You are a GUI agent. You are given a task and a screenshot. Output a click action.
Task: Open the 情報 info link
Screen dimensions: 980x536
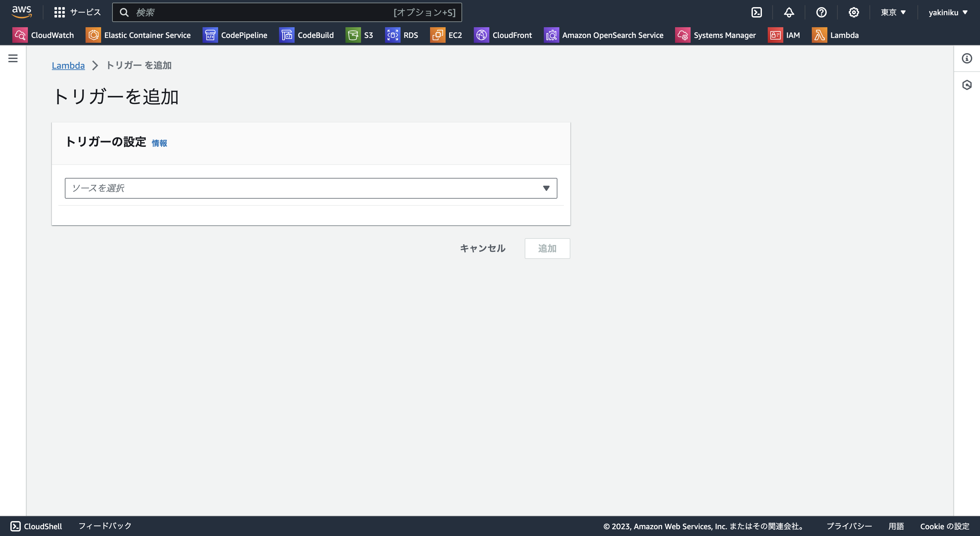click(x=159, y=143)
